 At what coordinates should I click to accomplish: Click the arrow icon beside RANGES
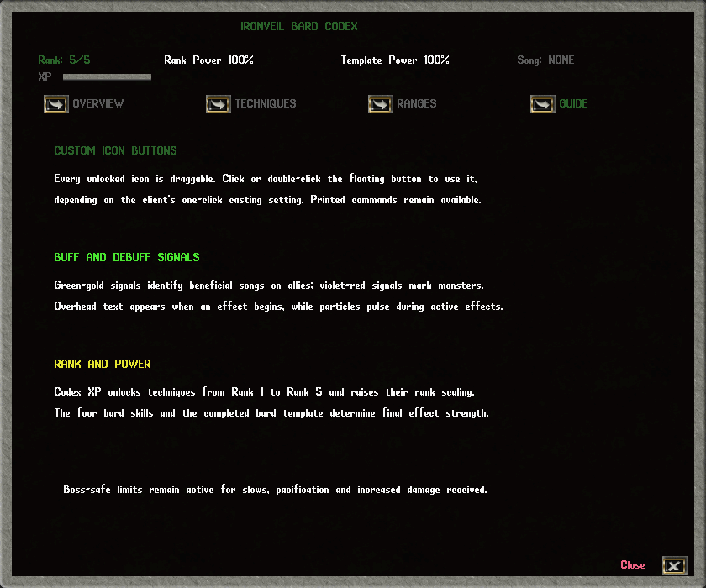(x=381, y=104)
